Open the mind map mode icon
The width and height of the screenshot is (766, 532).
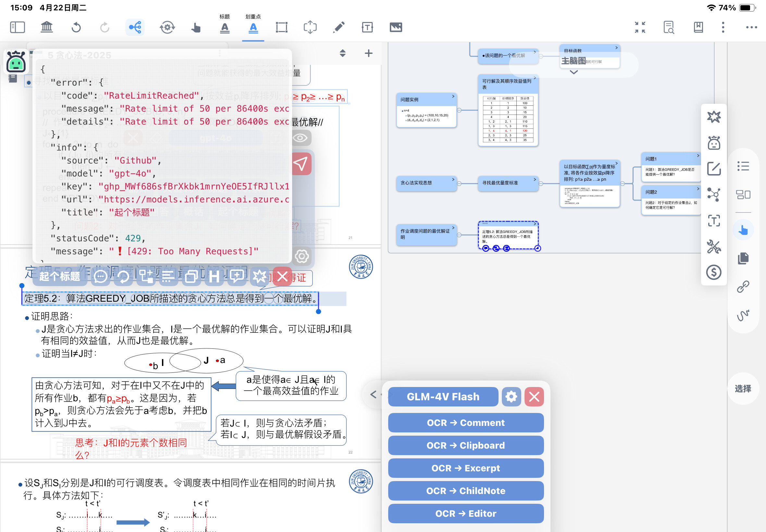coord(135,27)
